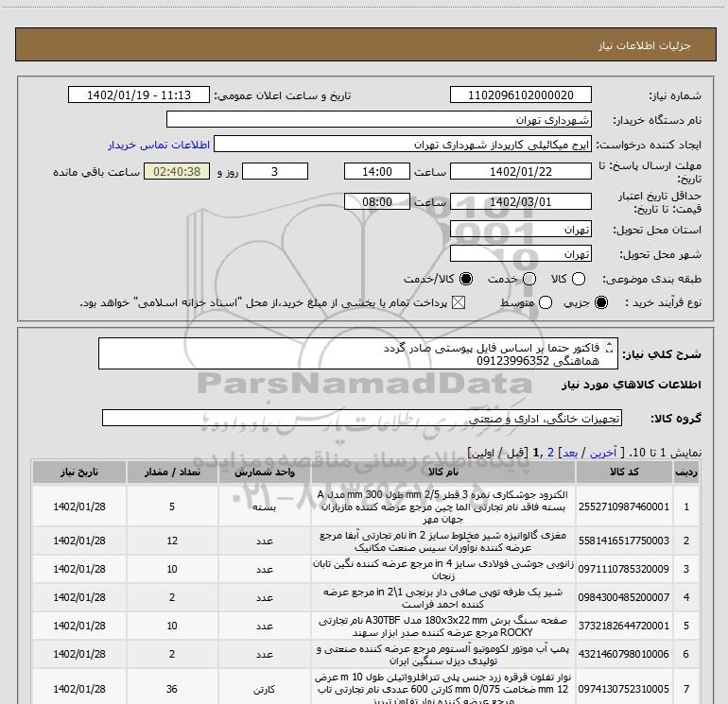Click the response deadline date 1402/01/22

(520, 171)
